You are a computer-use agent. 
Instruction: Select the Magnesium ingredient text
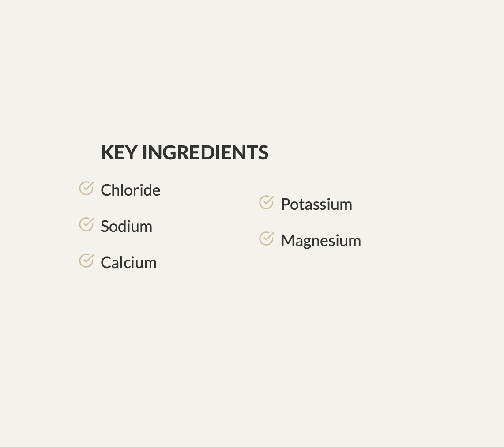point(321,241)
